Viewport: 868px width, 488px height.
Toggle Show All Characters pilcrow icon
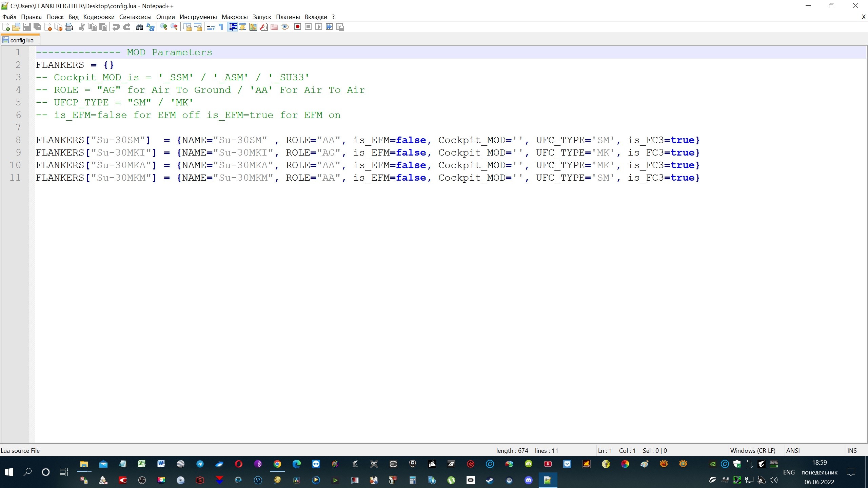click(x=221, y=27)
